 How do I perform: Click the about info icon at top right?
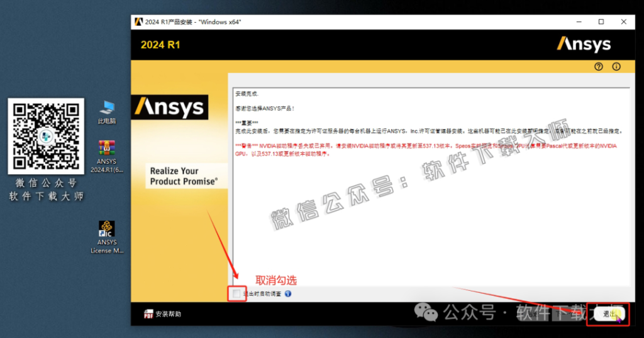[616, 67]
